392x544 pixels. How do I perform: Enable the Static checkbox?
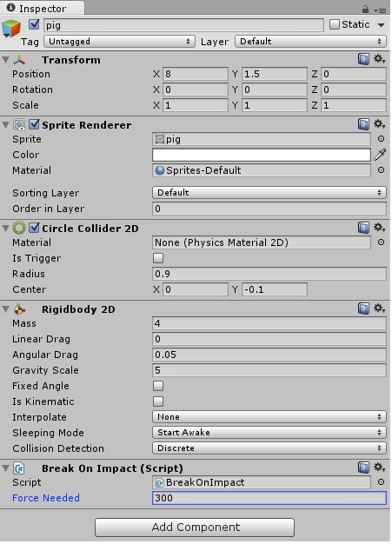click(335, 24)
